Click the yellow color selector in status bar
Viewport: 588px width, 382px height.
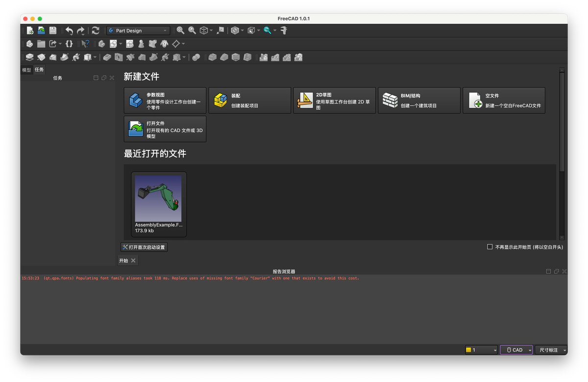click(481, 350)
